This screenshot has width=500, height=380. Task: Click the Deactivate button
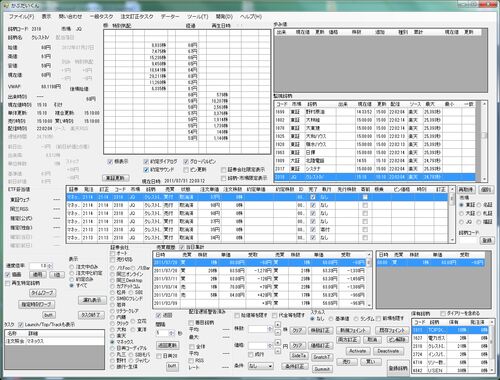point(388,351)
